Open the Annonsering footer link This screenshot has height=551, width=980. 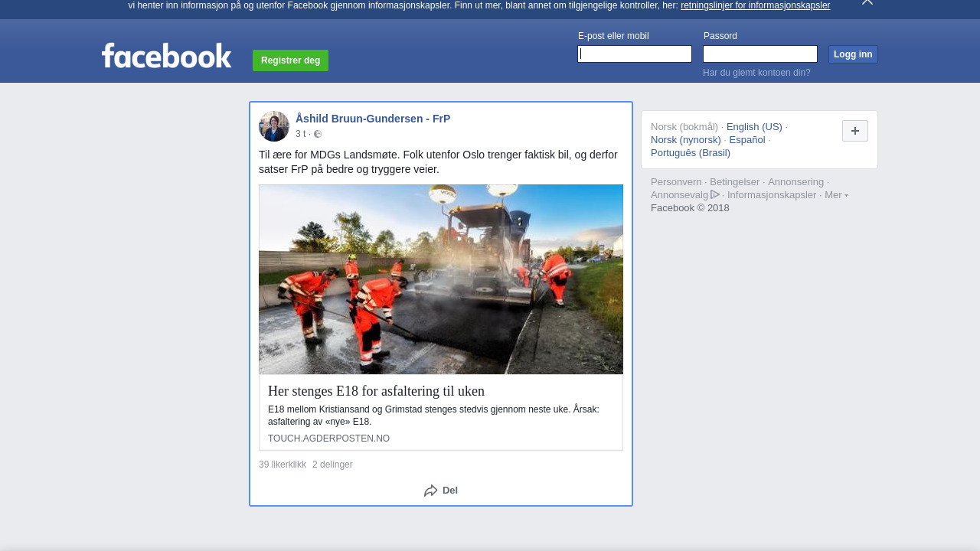click(795, 181)
